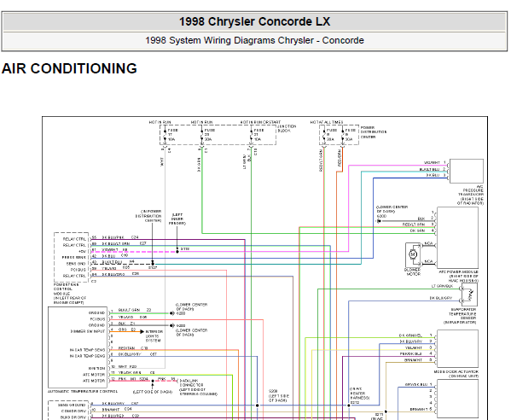
Task: Click 'SENS GND' terminal in powertrain module
Action: coord(76,264)
